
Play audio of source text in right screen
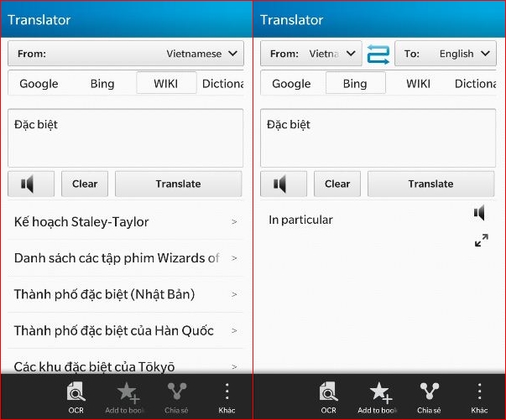284,184
